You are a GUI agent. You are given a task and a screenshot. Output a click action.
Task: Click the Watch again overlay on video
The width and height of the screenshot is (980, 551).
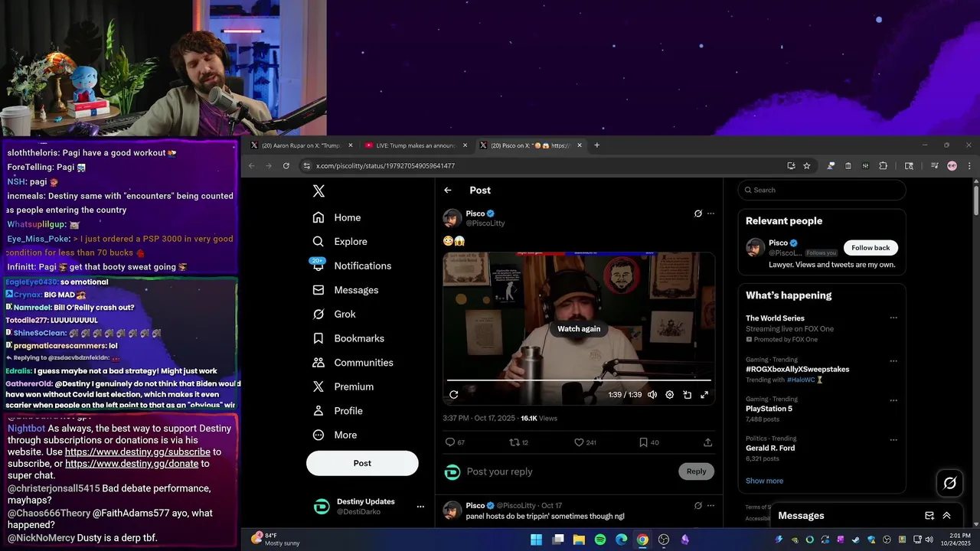click(579, 329)
